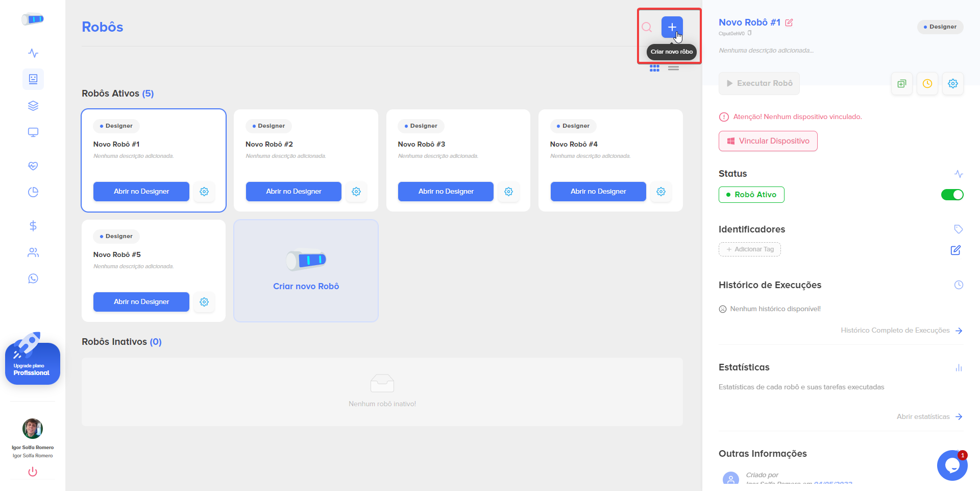Click Abrir no Designer for Novo Robô #2
The width and height of the screenshot is (980, 491).
point(293,192)
